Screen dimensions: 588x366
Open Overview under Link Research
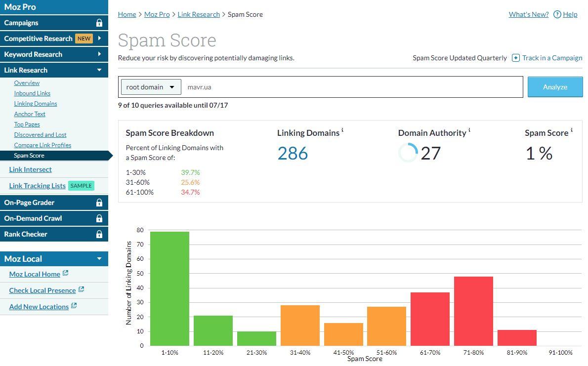tap(27, 83)
